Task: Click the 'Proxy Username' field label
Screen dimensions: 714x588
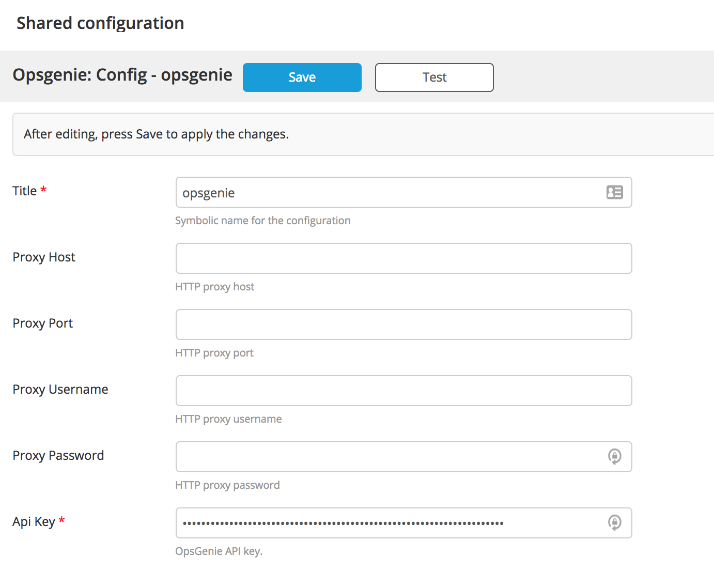Action: pos(60,390)
